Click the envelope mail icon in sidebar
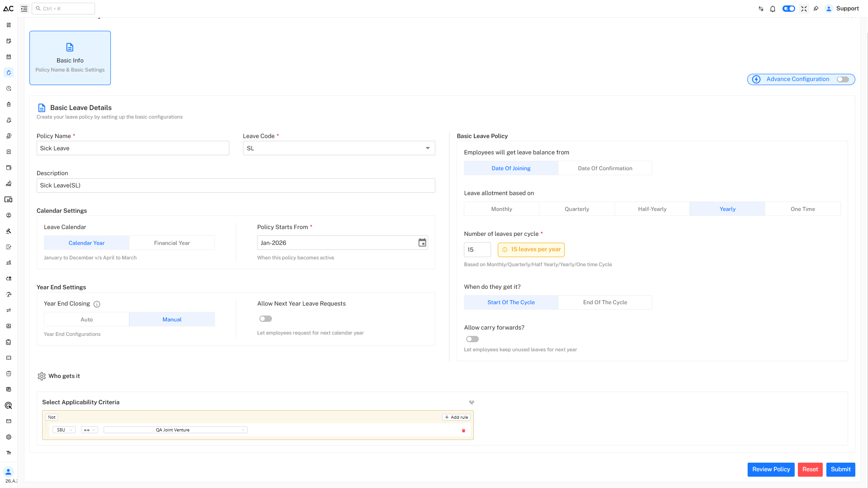The width and height of the screenshot is (868, 488). (9, 421)
